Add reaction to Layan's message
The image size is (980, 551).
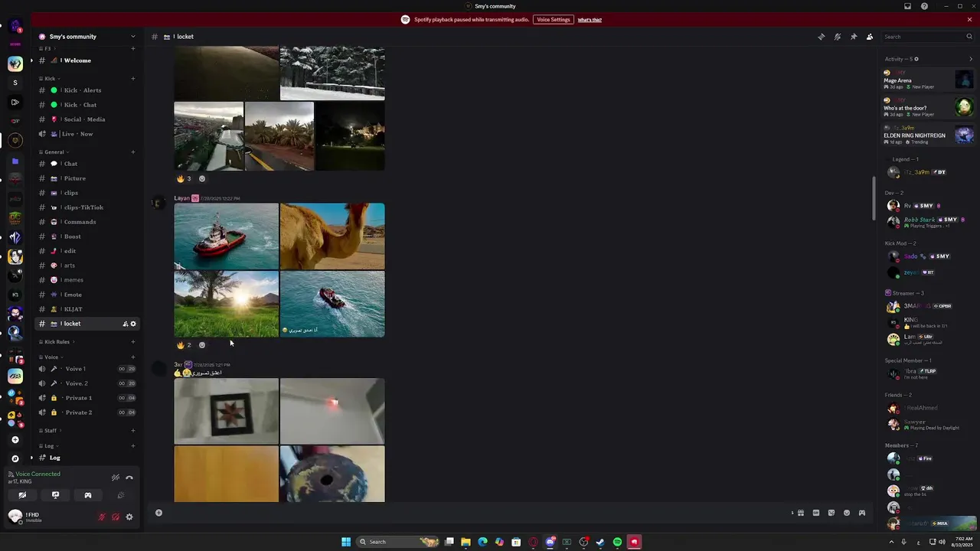pyautogui.click(x=202, y=345)
